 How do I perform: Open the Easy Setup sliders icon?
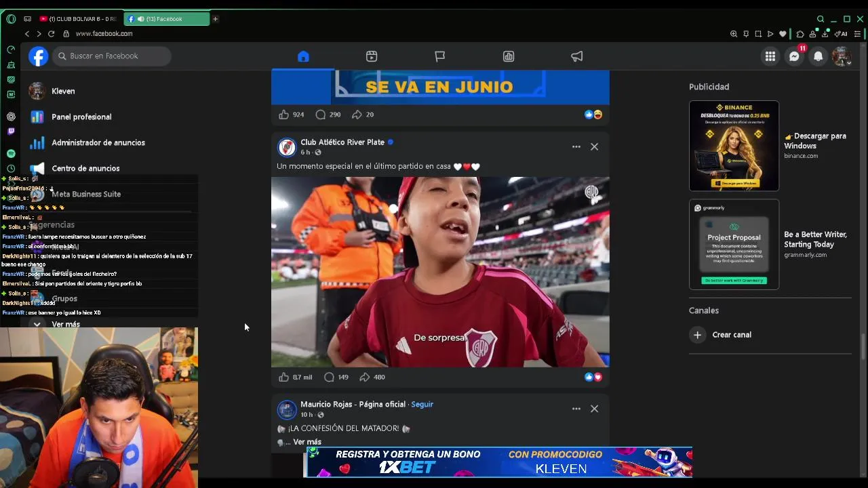click(x=858, y=34)
